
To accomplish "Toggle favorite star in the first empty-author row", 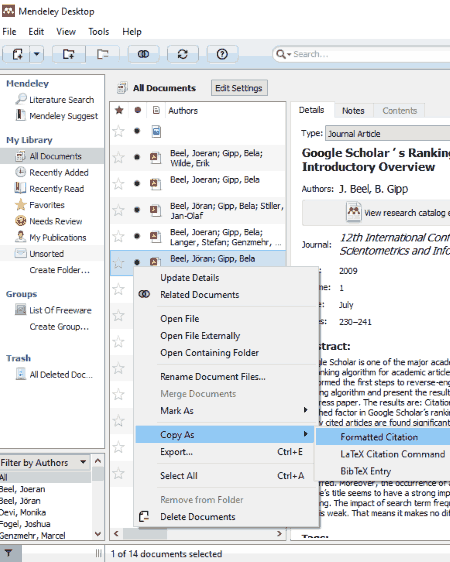I will (x=119, y=131).
